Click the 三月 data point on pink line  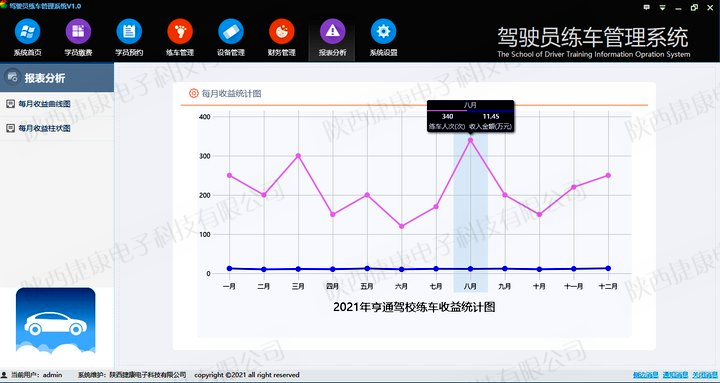298,156
